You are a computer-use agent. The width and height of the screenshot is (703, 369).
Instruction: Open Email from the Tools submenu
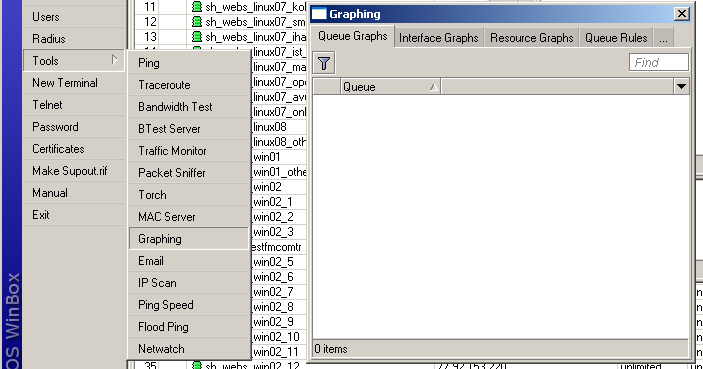pyautogui.click(x=189, y=260)
